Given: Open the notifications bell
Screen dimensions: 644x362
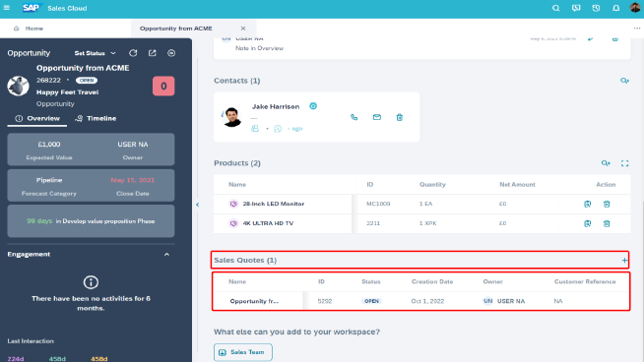Looking at the screenshot, I should pyautogui.click(x=616, y=8).
